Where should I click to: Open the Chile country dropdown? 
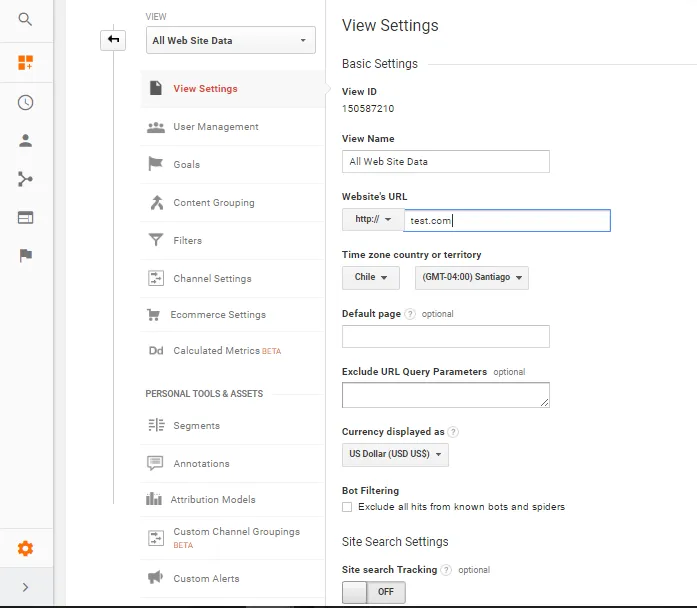tap(370, 278)
